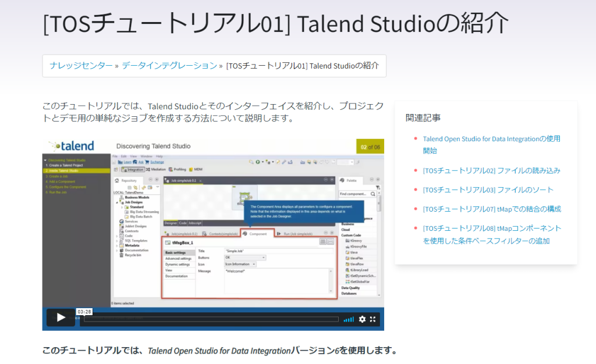Viewport: 596px width, 364px height.
Task: Open the video settings gear
Action: (x=362, y=319)
